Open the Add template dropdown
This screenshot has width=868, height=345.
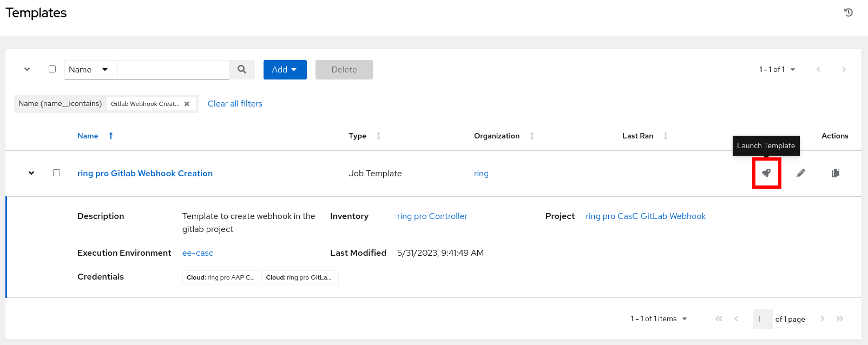click(285, 70)
